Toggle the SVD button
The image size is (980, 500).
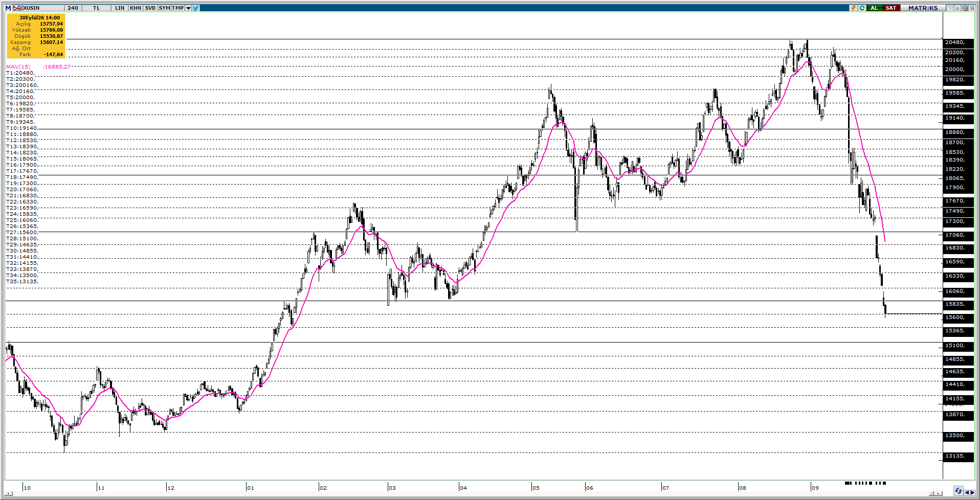[150, 8]
